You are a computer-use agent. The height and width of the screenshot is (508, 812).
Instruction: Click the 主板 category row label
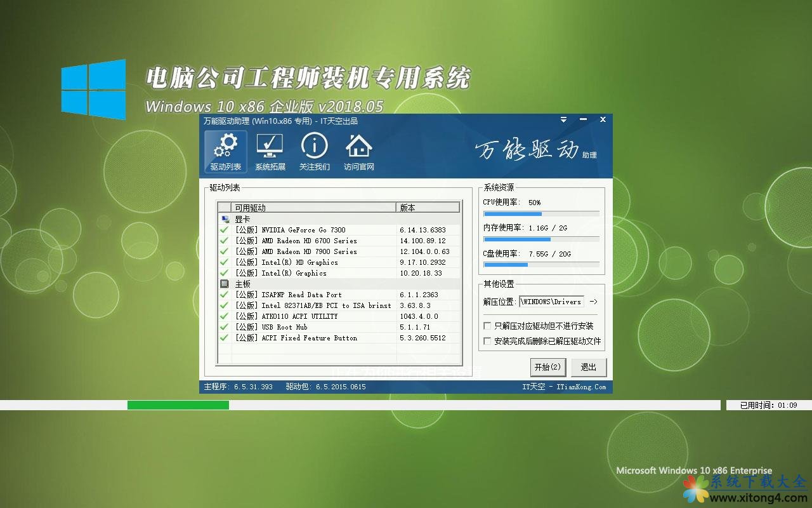click(x=242, y=284)
